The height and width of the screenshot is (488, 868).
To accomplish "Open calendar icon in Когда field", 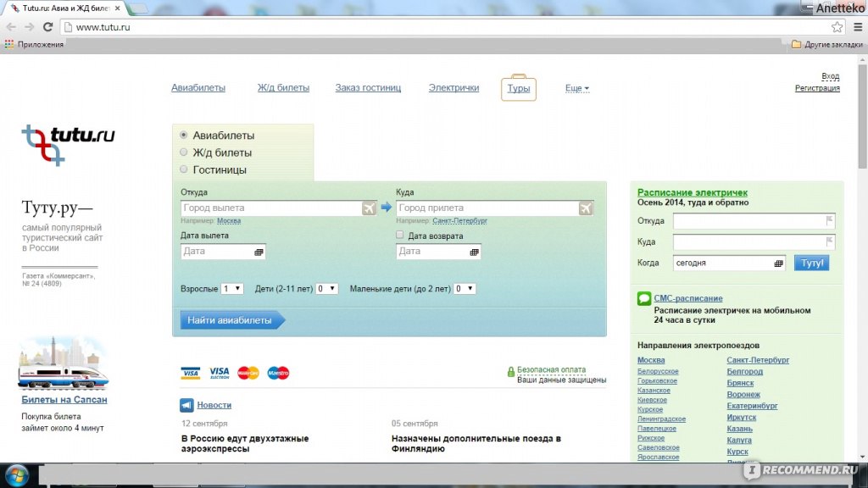I will coord(778,263).
